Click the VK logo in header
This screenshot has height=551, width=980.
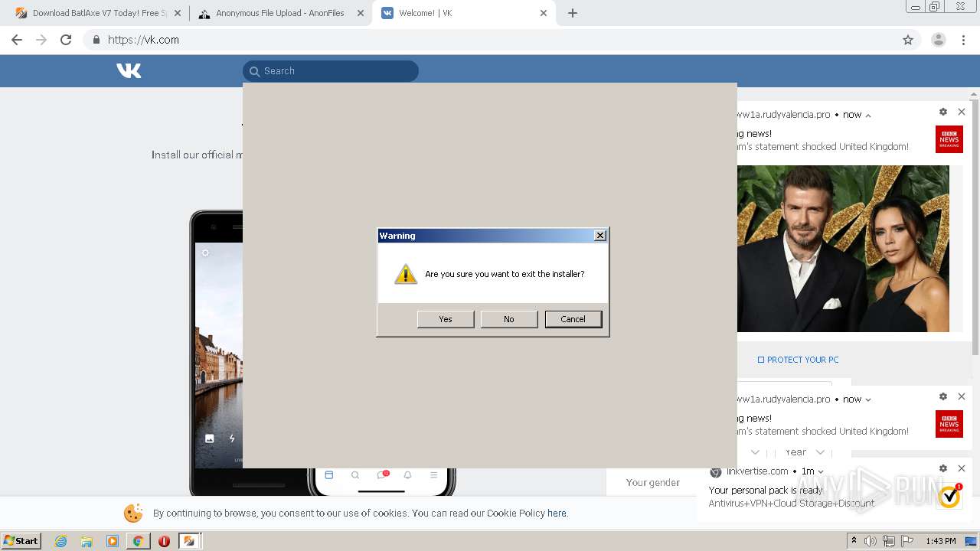[x=129, y=70]
